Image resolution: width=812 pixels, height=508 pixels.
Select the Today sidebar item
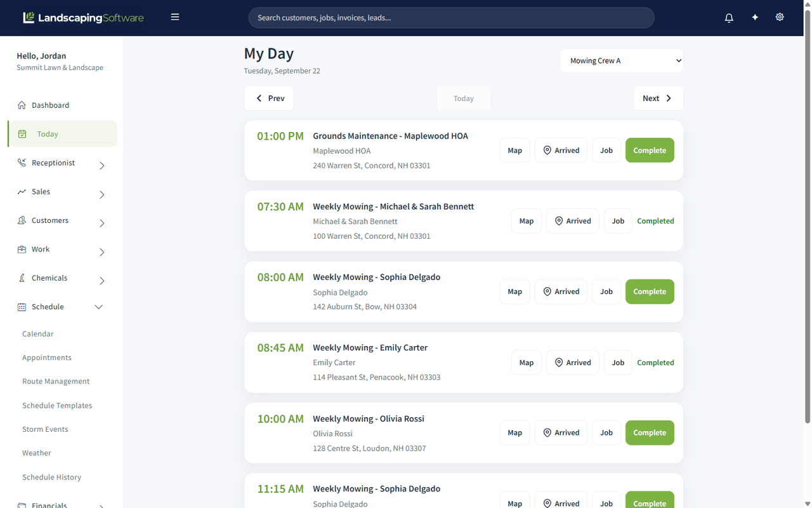coord(62,134)
